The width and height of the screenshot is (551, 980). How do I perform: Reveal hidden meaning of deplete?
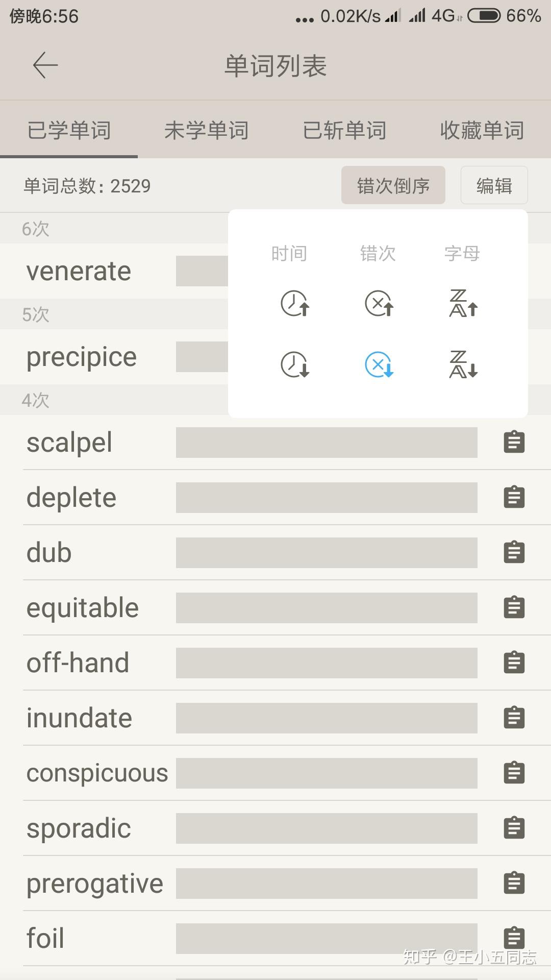pyautogui.click(x=327, y=498)
